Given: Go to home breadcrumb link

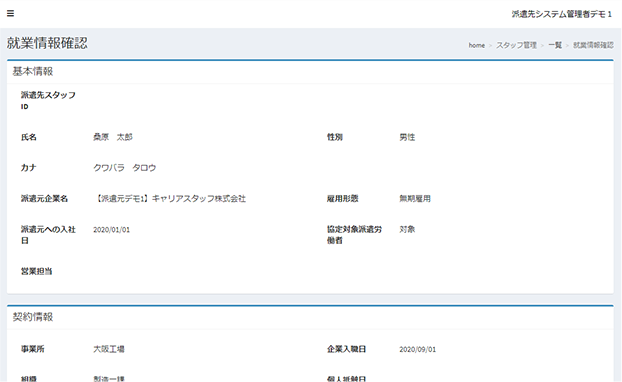Looking at the screenshot, I should [476, 45].
